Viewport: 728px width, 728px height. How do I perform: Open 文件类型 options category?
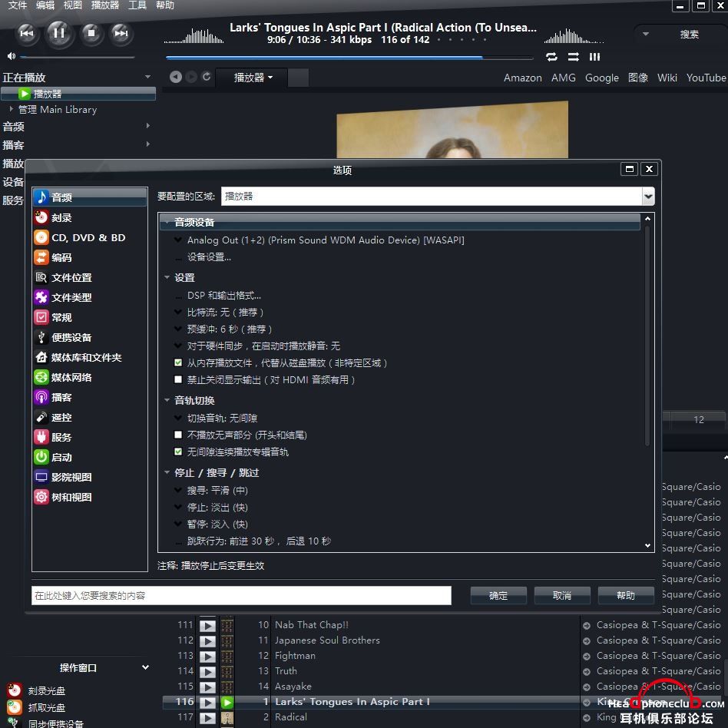click(90, 297)
